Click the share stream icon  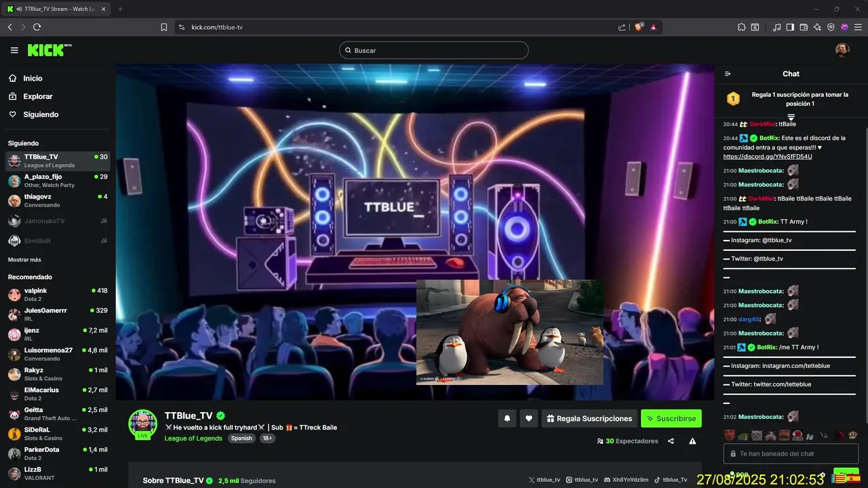(671, 441)
